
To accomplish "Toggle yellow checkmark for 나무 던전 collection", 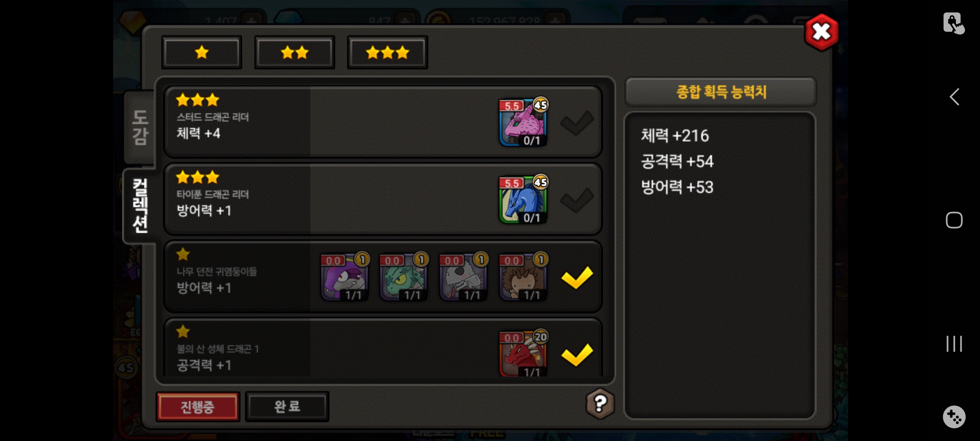I will [x=577, y=277].
